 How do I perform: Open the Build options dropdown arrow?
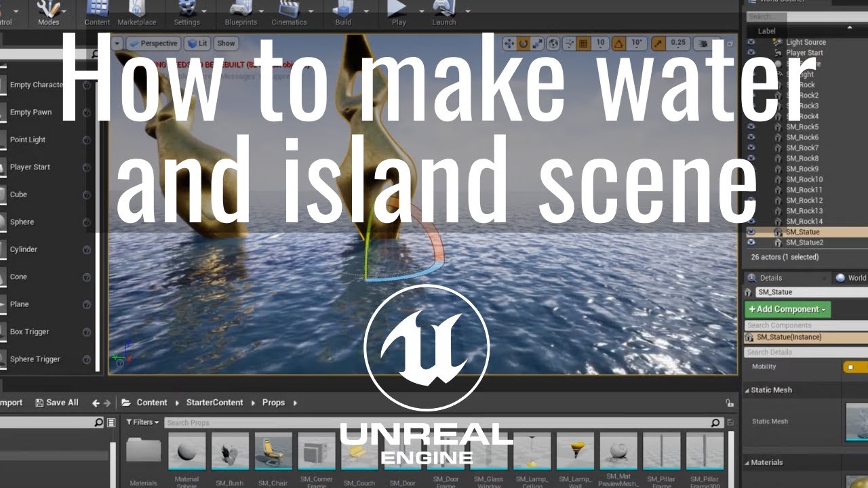(x=365, y=11)
